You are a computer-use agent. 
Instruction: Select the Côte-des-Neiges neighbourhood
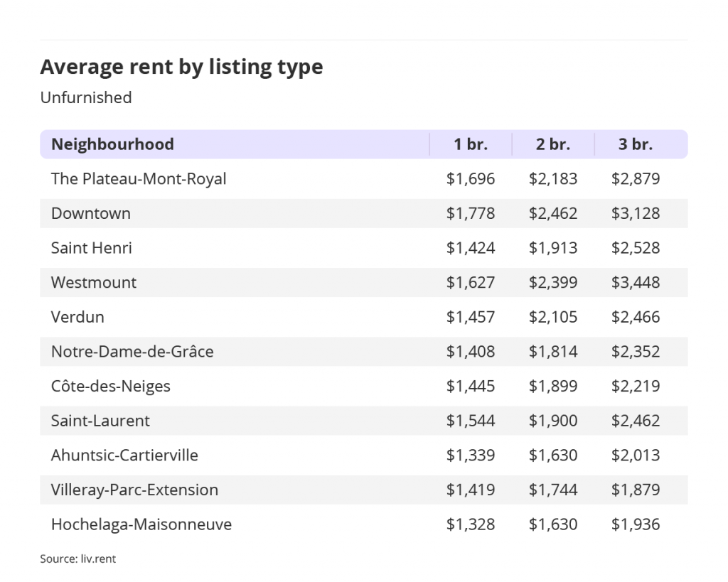coord(111,386)
